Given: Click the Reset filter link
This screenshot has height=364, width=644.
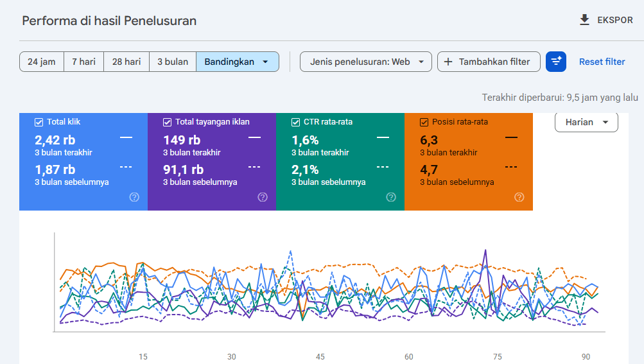Looking at the screenshot, I should click(602, 62).
